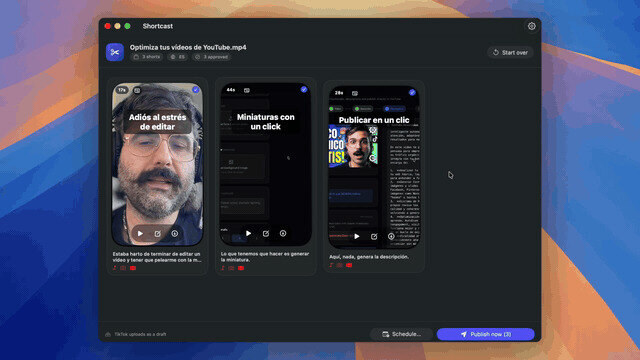Click TikTok icon under 'Estaba harto de terminar' caption

point(115,268)
